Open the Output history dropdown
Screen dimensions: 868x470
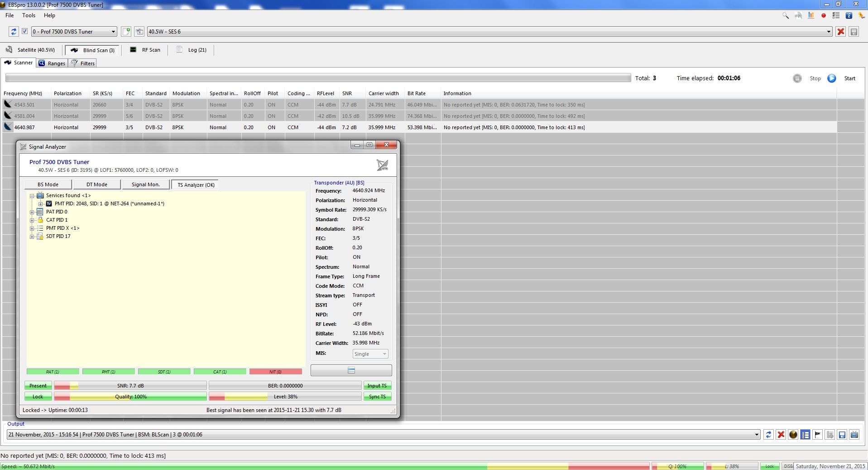(x=383, y=435)
